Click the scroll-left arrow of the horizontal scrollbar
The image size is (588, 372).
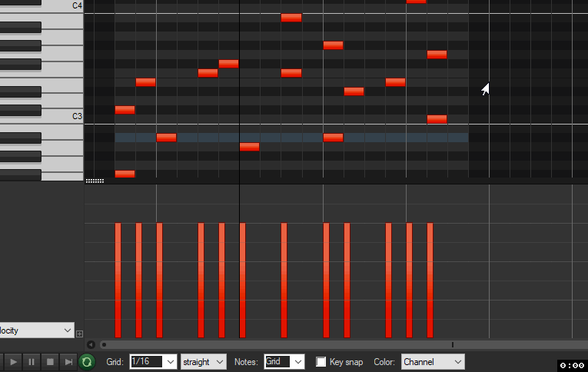click(91, 344)
